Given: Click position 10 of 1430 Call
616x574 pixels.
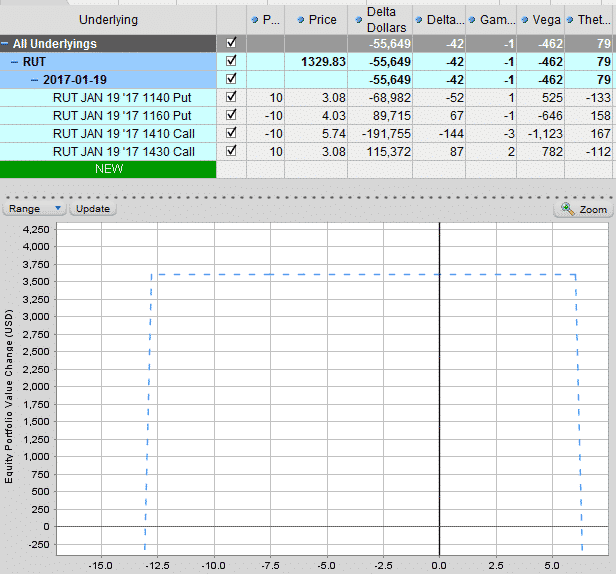Looking at the screenshot, I should [x=276, y=152].
